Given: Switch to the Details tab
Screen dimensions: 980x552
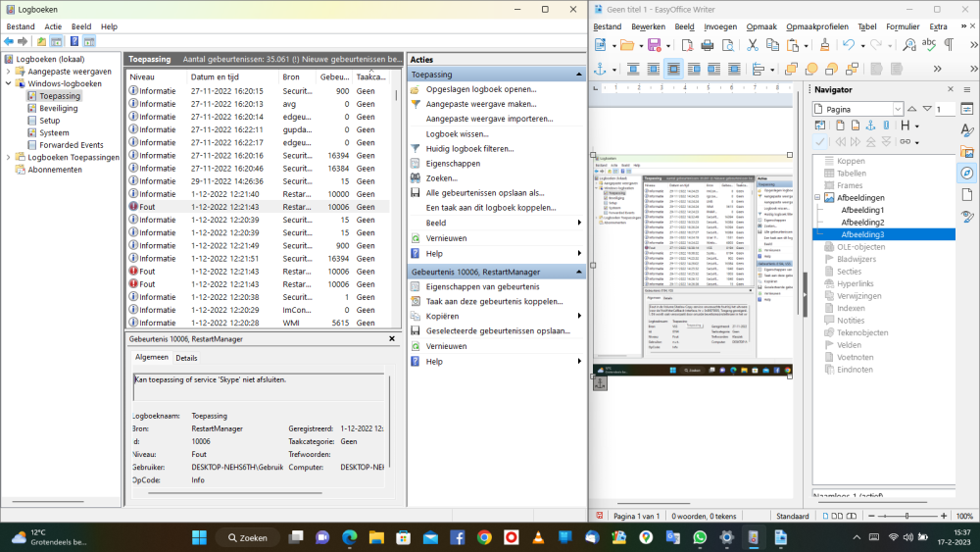Looking at the screenshot, I should 186,358.
